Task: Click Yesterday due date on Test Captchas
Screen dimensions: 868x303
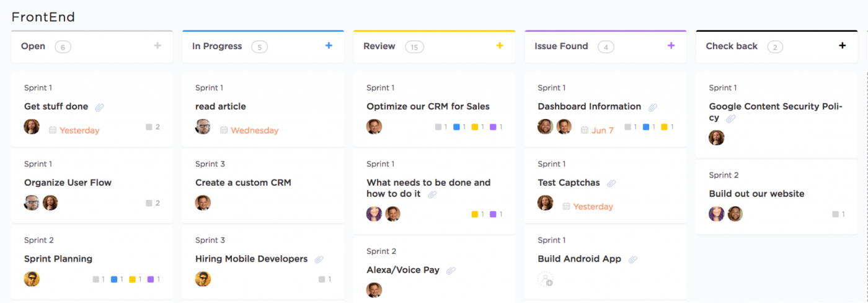Action: pyautogui.click(x=593, y=207)
